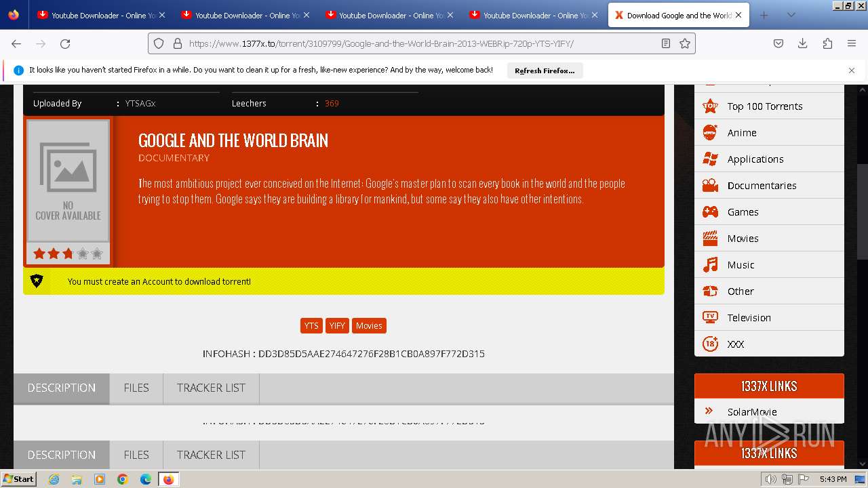Image resolution: width=868 pixels, height=488 pixels.
Task: Click the padlock site information icon
Action: tap(178, 43)
